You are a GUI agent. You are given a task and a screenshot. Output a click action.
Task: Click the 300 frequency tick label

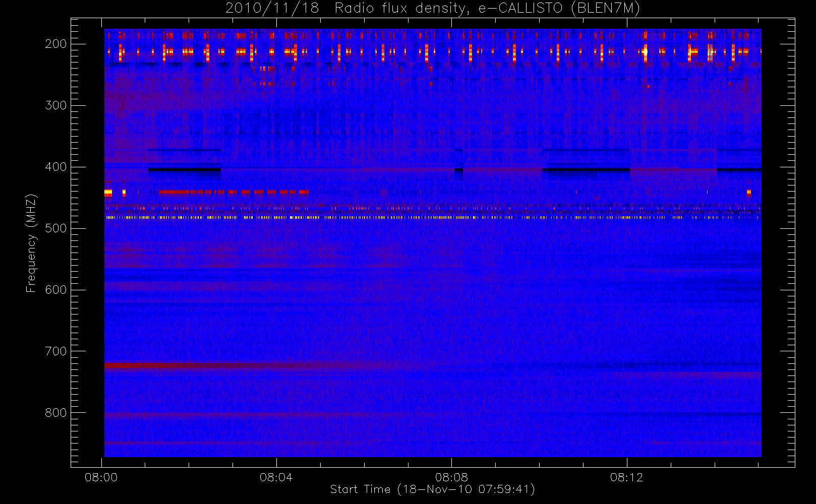click(x=56, y=105)
